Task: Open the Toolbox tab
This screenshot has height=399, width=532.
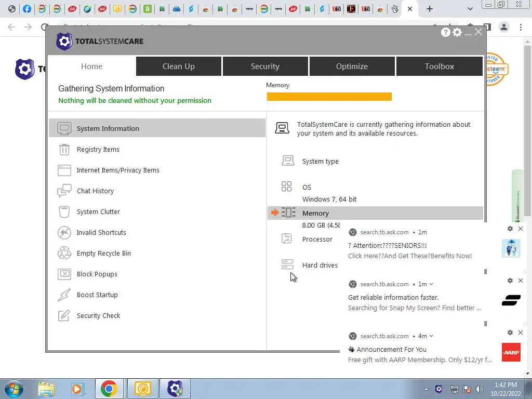Action: coord(440,66)
